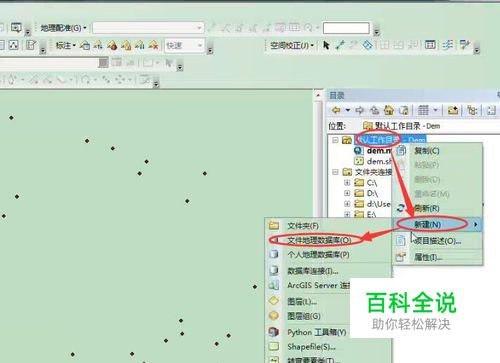Image resolution: width=500 pixels, height=363 pixels.
Task: Click the 位置 location path field
Action: (429, 126)
